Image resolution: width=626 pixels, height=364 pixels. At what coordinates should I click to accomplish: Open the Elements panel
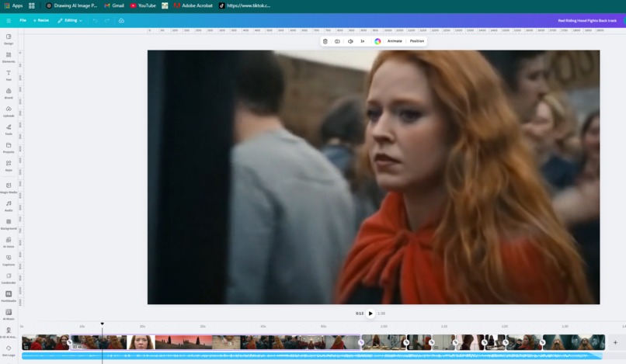pos(9,57)
